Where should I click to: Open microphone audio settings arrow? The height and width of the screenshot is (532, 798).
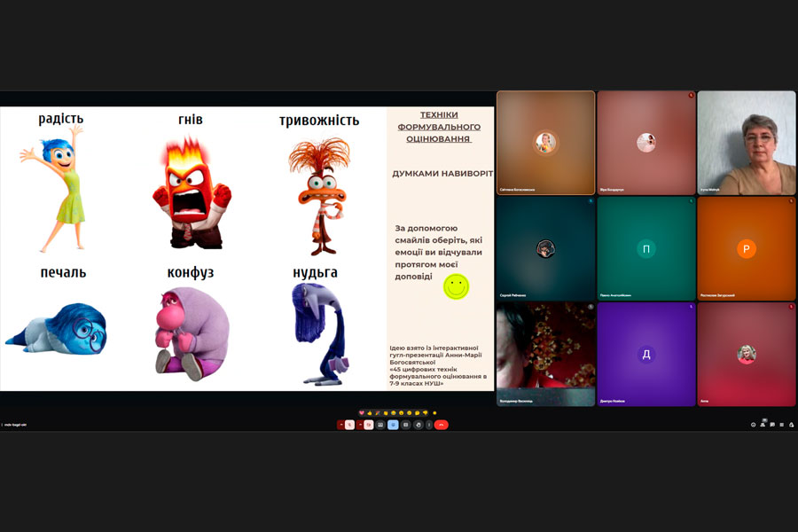tap(341, 425)
